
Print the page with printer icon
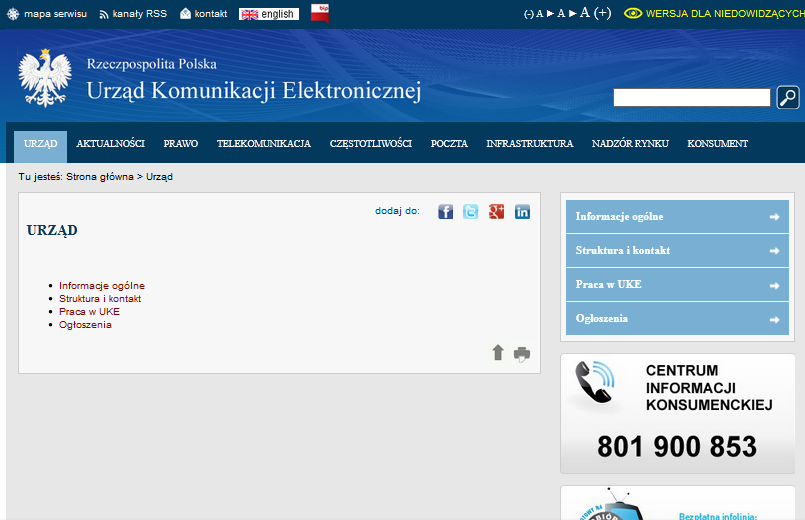(x=522, y=354)
